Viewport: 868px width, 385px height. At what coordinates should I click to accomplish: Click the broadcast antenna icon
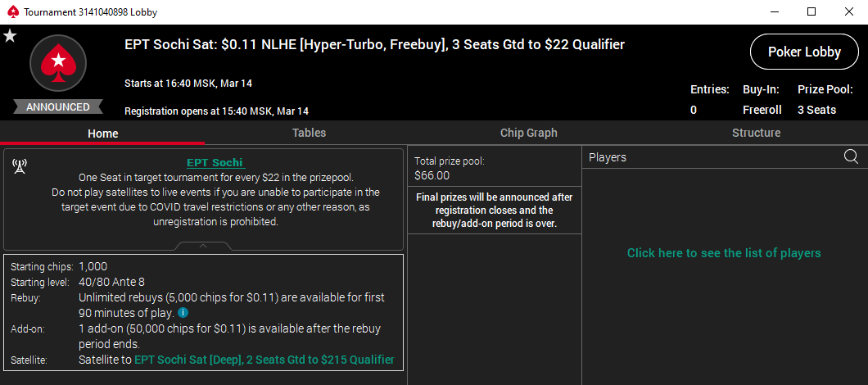tap(20, 166)
